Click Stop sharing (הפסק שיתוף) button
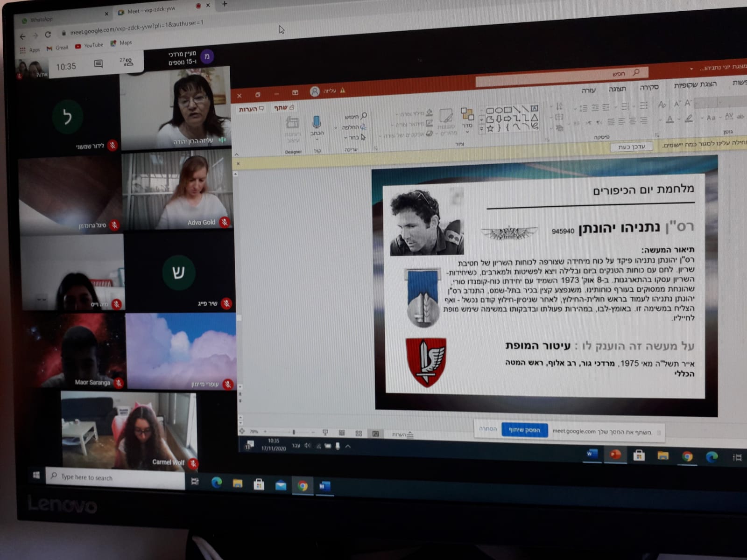 524,430
